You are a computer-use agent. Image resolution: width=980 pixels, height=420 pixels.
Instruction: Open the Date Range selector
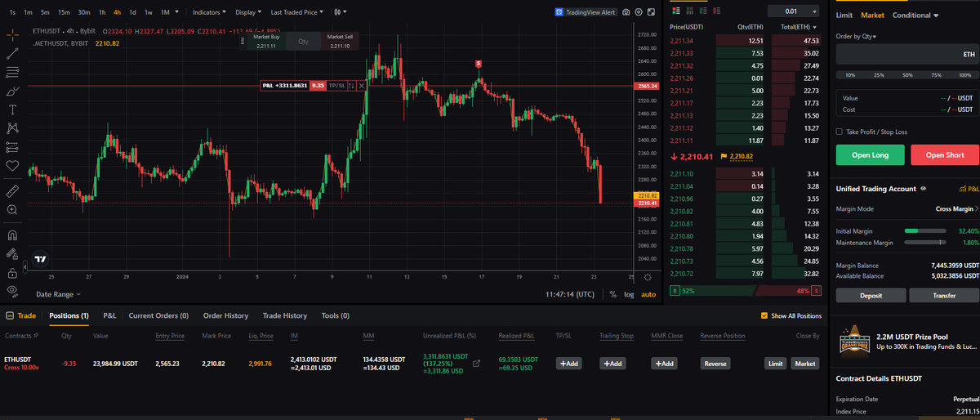coord(58,294)
